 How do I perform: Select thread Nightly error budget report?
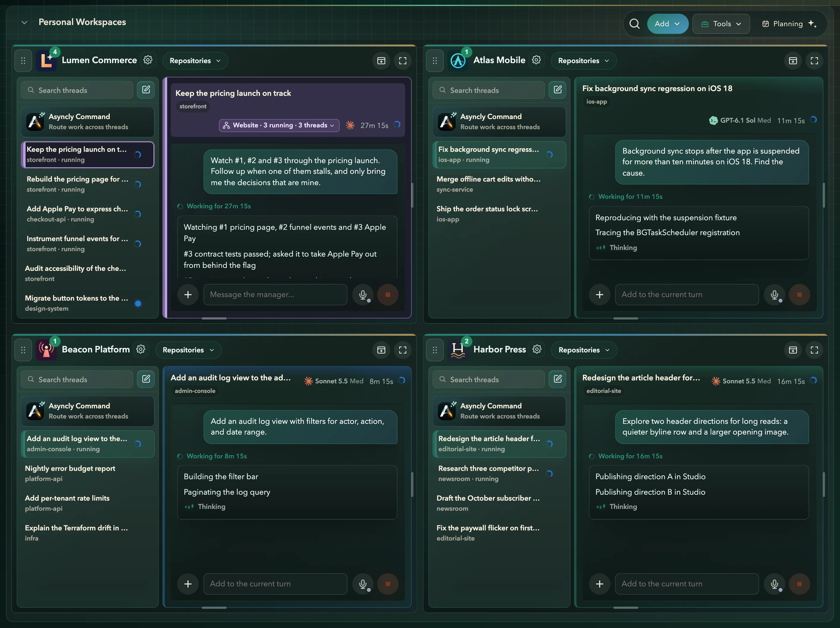pyautogui.click(x=88, y=473)
